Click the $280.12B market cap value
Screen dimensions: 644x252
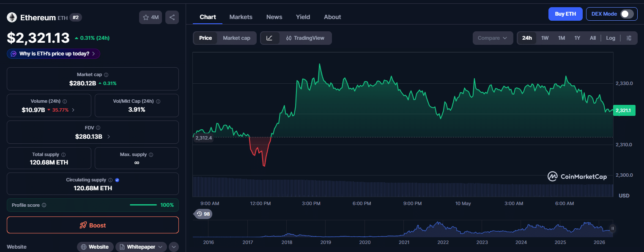82,83
